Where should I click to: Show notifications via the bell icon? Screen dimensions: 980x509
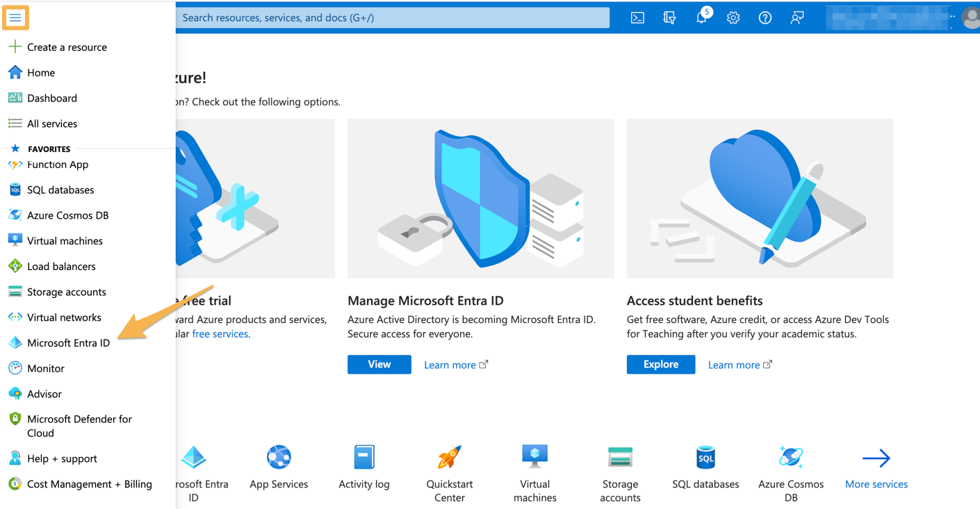(702, 17)
